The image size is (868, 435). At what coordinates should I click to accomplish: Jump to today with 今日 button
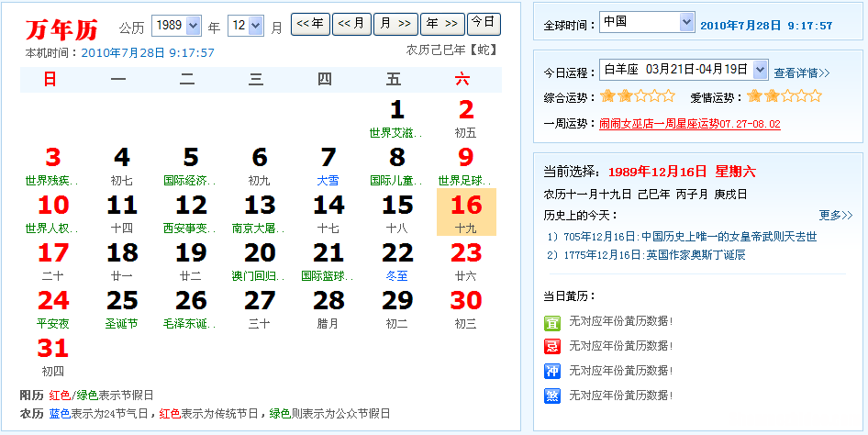(484, 23)
